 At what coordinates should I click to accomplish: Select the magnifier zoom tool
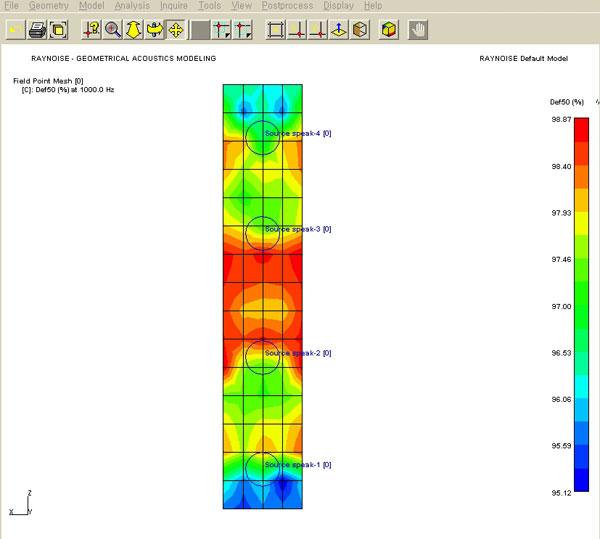pos(112,30)
